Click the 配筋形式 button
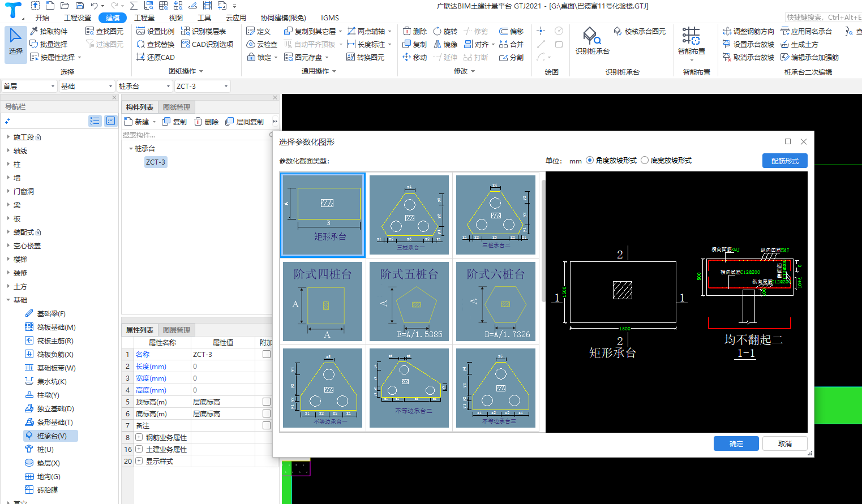Image resolution: width=862 pixels, height=504 pixels. click(784, 161)
